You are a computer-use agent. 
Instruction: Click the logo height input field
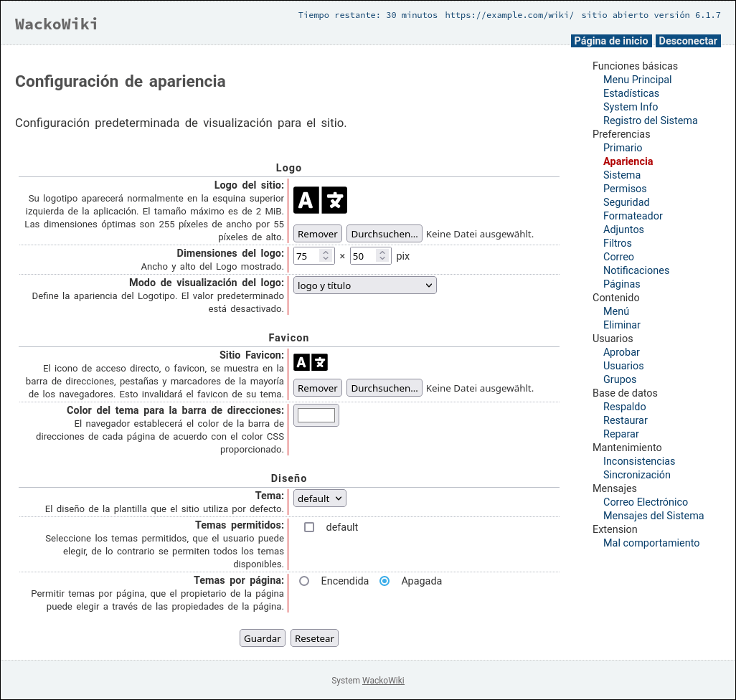tap(366, 255)
